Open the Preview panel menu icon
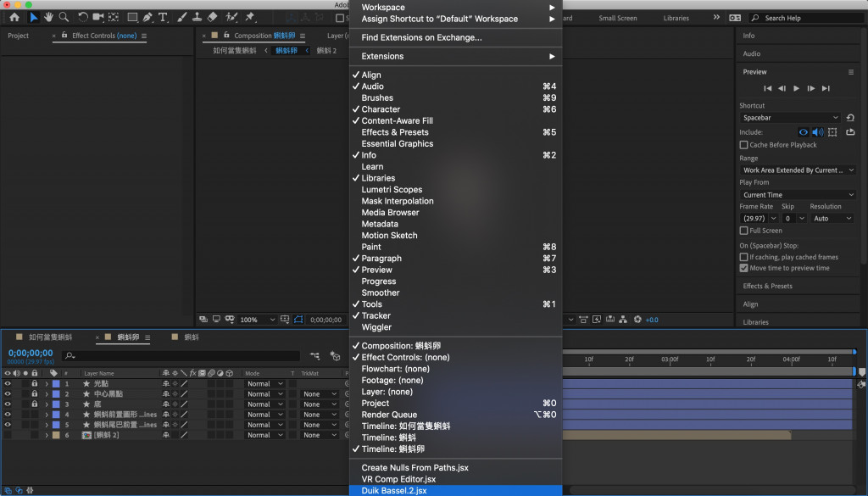 [x=851, y=72]
